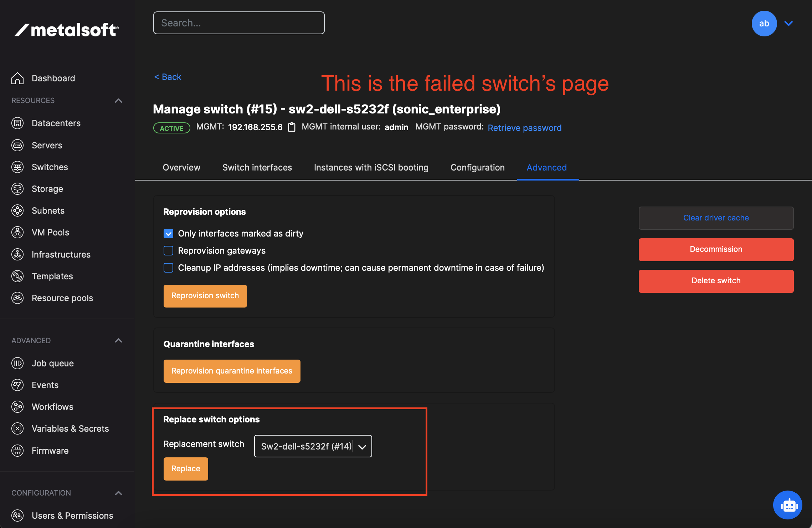This screenshot has width=812, height=528.
Task: Enable Reprovision gateways checkbox
Action: pos(168,251)
